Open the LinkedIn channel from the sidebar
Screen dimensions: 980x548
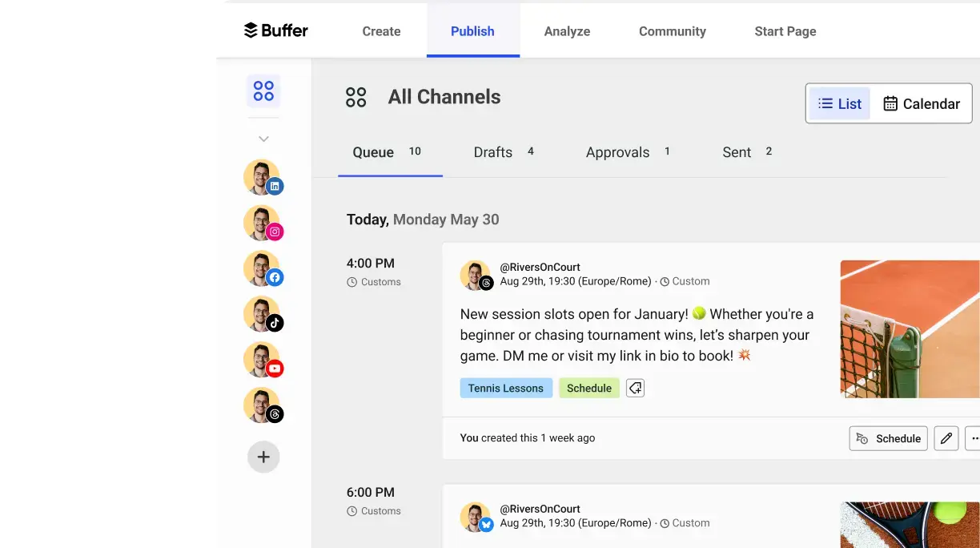[x=262, y=176]
